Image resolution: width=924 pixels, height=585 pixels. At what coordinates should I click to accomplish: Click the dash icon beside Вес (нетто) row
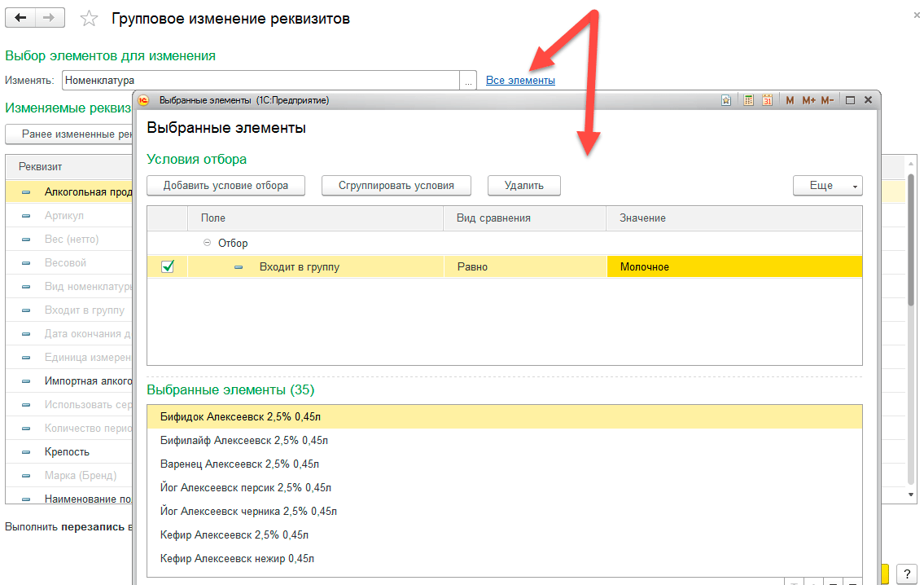coord(26,240)
